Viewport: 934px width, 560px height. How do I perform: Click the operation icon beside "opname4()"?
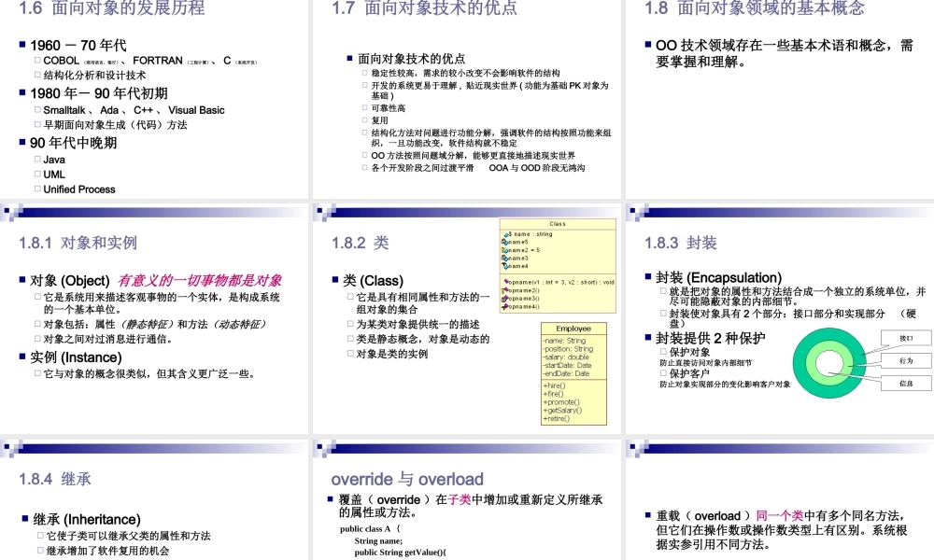(506, 307)
